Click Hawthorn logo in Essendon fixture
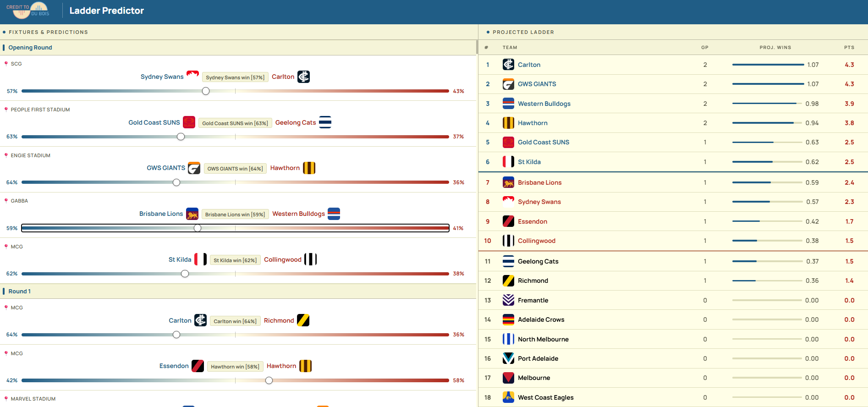The width and height of the screenshot is (868, 407). tap(305, 366)
